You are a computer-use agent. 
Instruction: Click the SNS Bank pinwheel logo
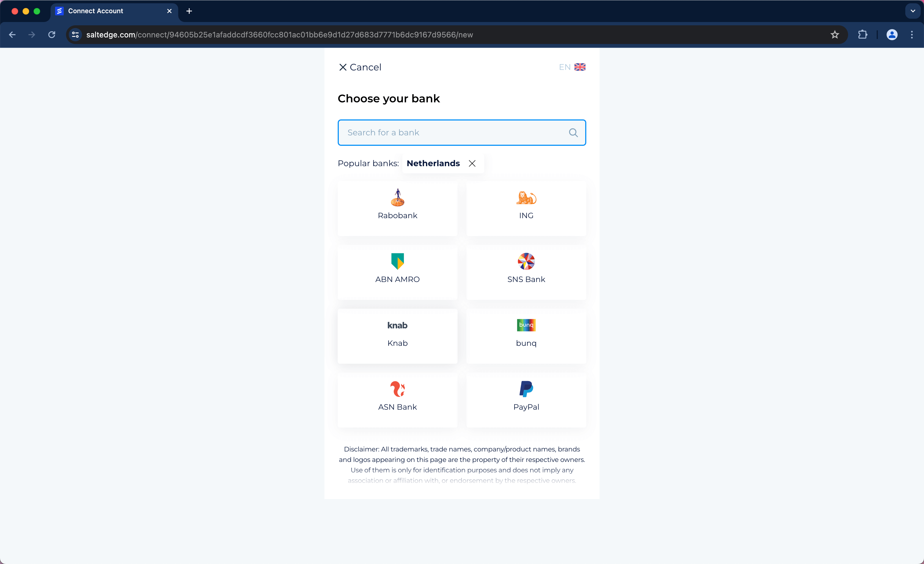pos(526,262)
